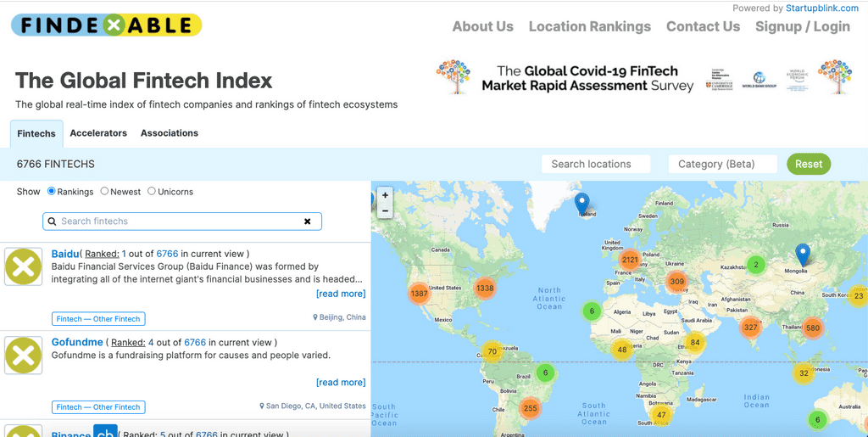Click the blue pin over Mongolia
This screenshot has width=868, height=437.
click(x=803, y=253)
